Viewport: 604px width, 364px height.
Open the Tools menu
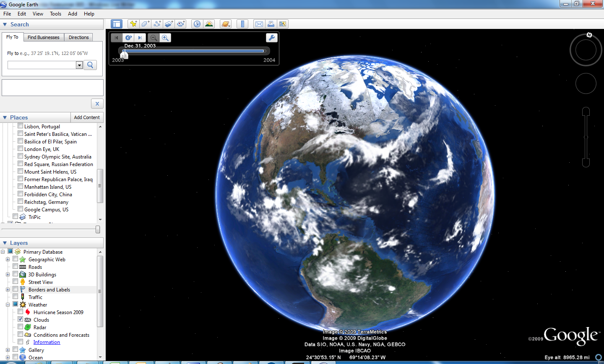(x=55, y=14)
